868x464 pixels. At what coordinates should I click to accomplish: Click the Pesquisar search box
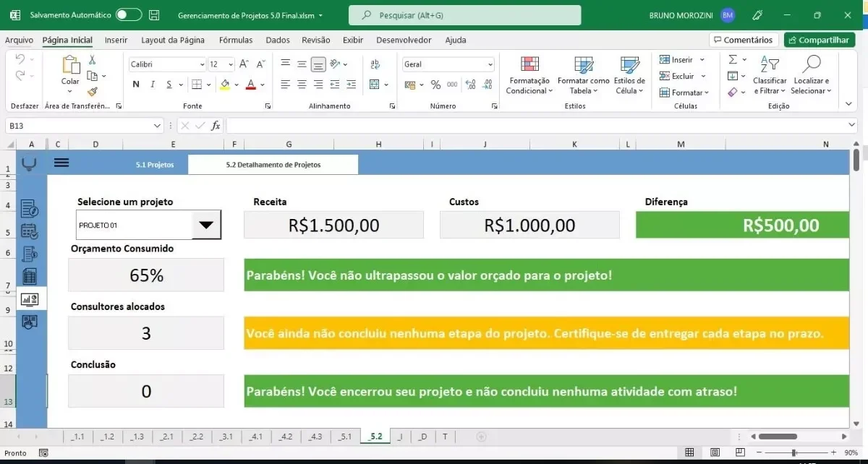coord(464,14)
